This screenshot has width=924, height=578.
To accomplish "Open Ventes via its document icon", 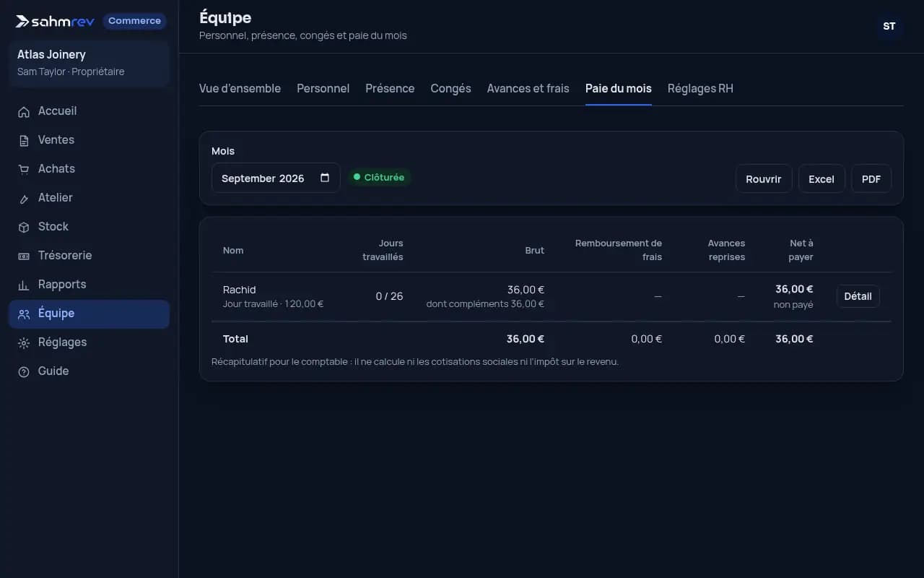I will (x=24, y=141).
